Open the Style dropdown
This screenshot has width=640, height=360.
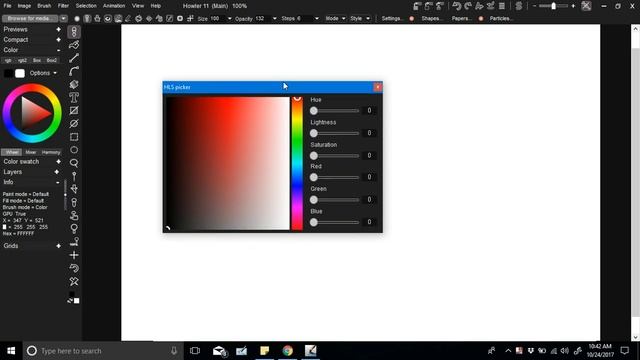(360, 18)
